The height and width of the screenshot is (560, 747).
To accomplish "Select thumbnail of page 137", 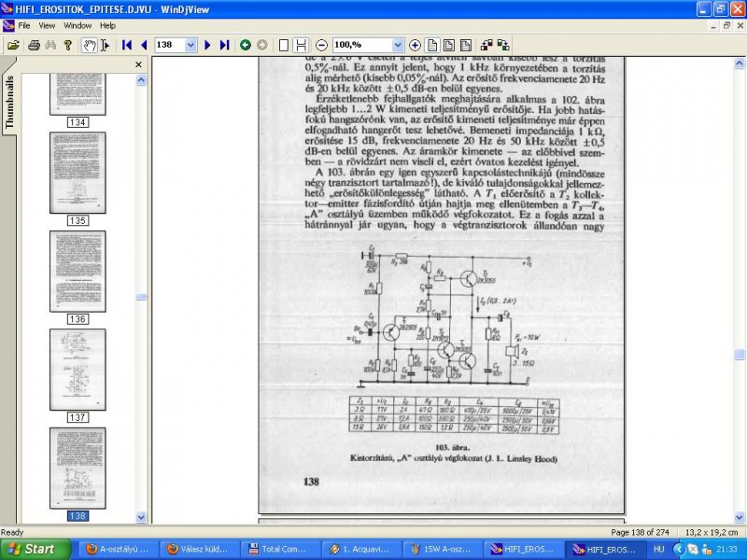I will tap(78, 370).
